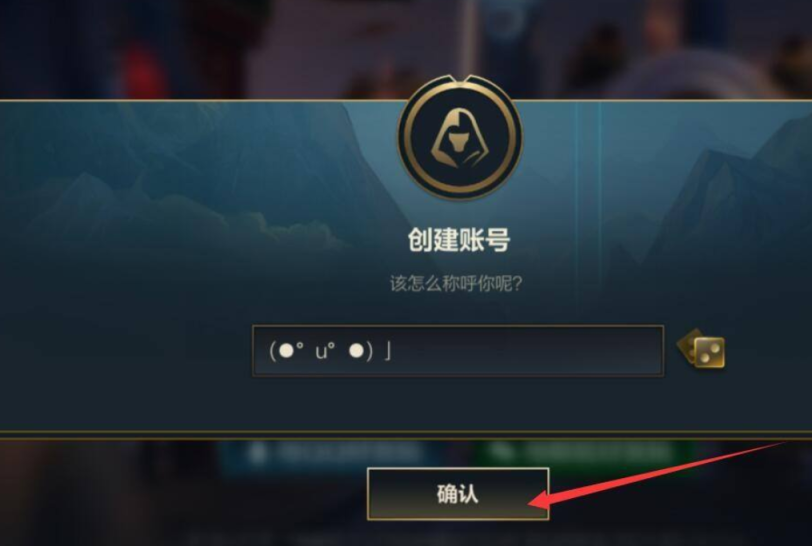Click the hooded figure avatar icon
The height and width of the screenshot is (546, 812).
pos(460,138)
